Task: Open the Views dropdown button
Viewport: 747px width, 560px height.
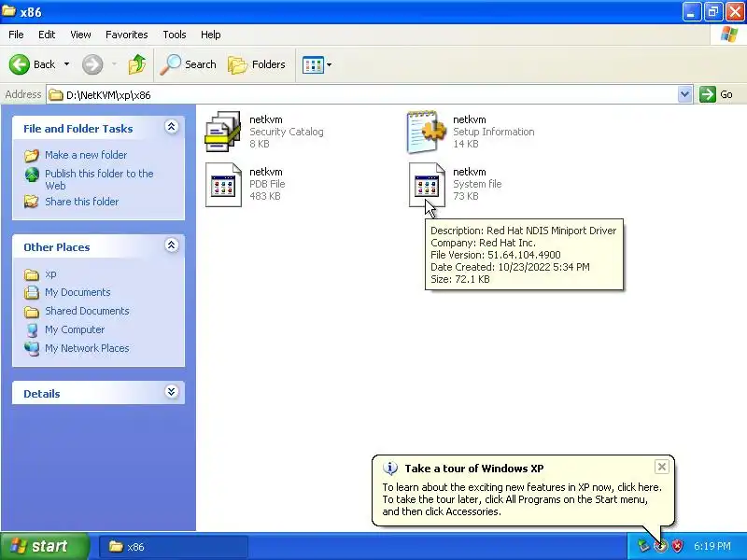Action: pos(317,64)
